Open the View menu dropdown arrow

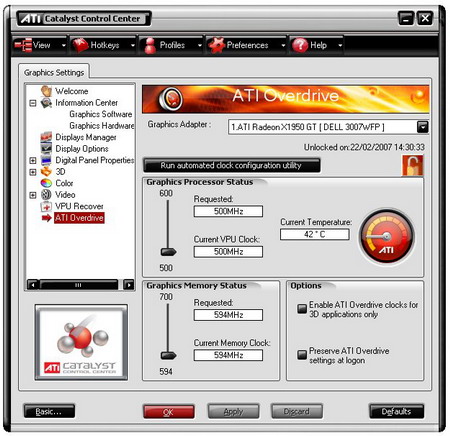(x=63, y=45)
